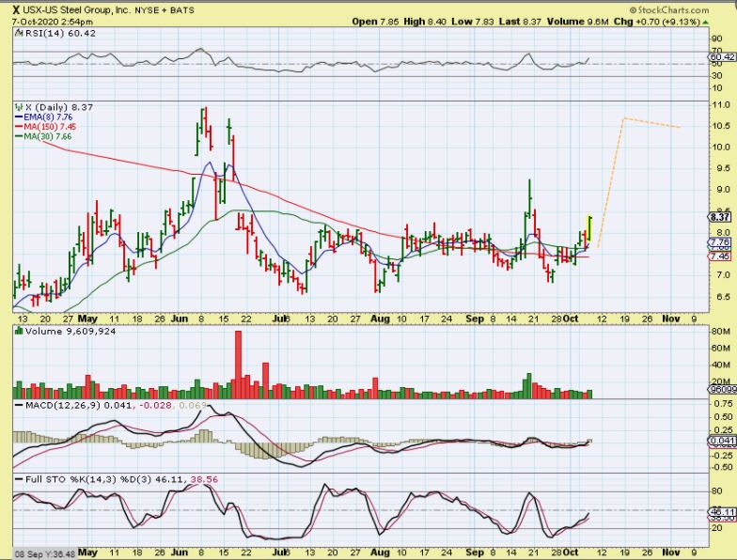
Task: Click the 0.041 MACD tag on right axis
Action: click(722, 441)
